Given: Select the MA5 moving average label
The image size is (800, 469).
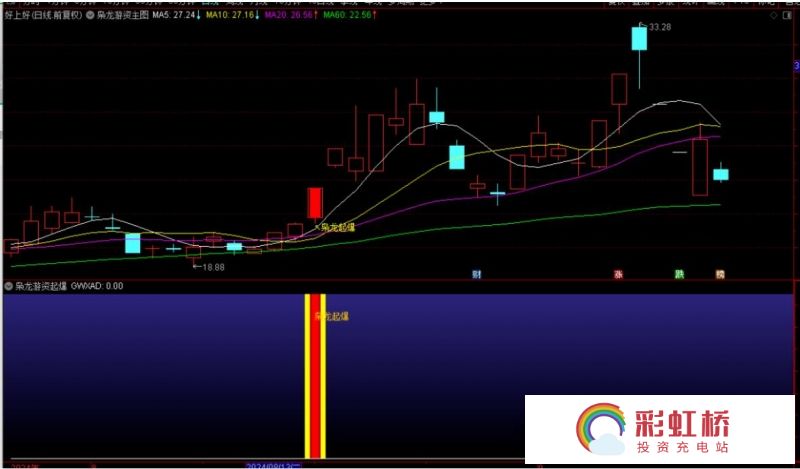Looking at the screenshot, I should click(x=175, y=17).
